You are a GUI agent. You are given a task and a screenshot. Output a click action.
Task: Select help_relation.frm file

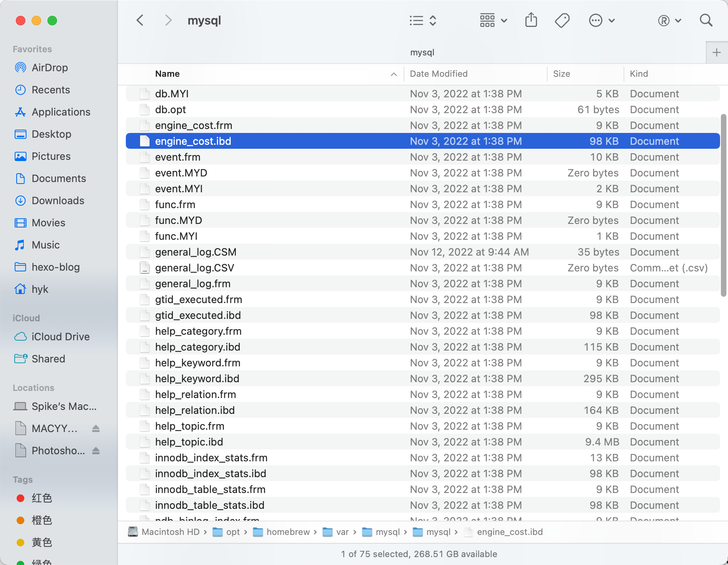(x=423, y=394)
